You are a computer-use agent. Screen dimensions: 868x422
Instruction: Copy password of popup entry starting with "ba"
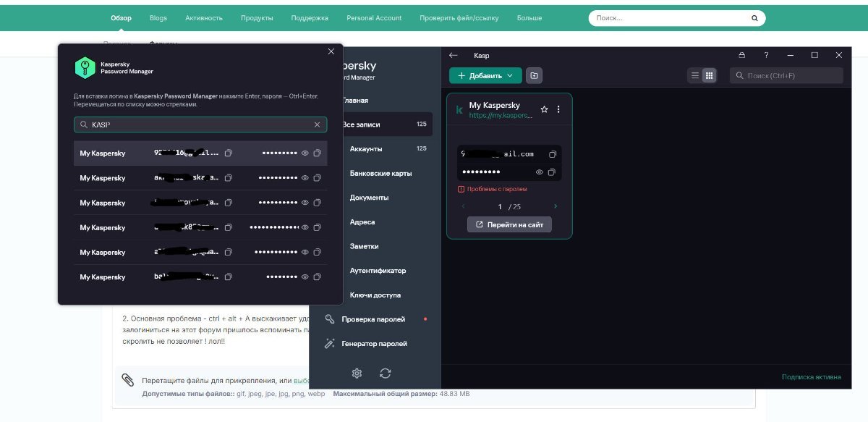click(317, 277)
